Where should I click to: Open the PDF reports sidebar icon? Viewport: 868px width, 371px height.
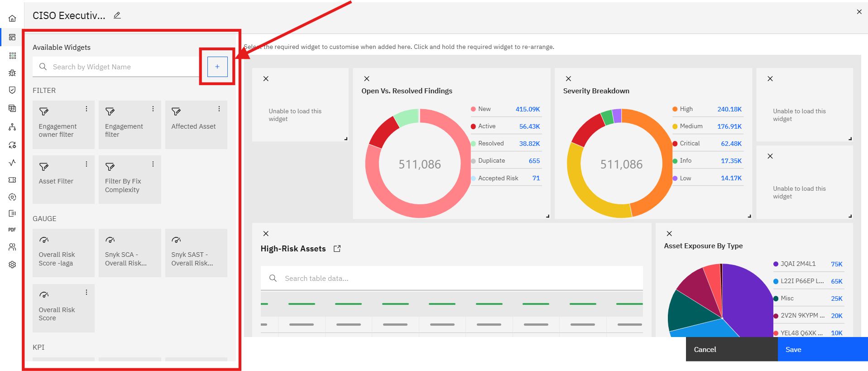[x=12, y=230]
